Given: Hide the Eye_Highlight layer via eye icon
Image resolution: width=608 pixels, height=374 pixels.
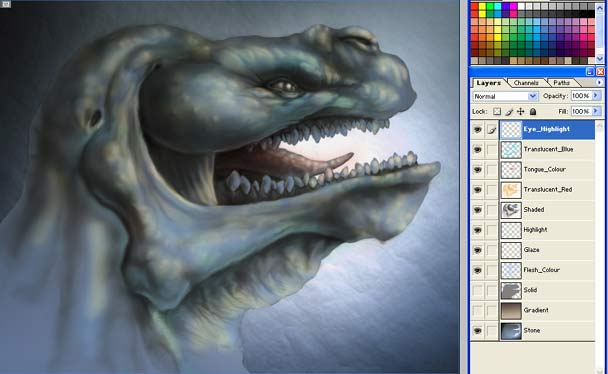Looking at the screenshot, I should 477,129.
